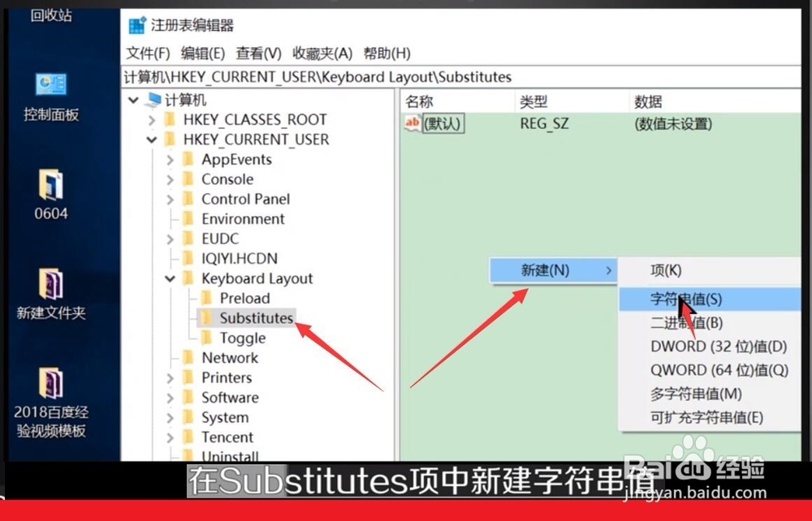Open the 收藏夹(A) menu

pos(322,54)
